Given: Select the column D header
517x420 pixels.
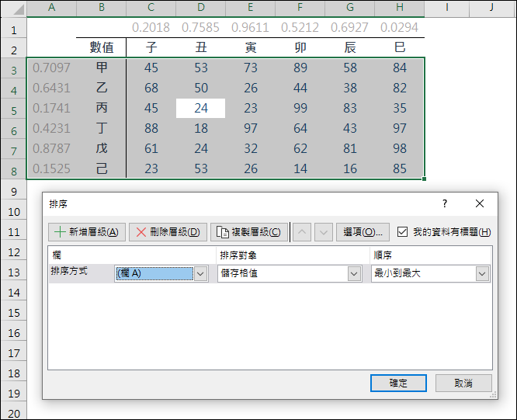Looking at the screenshot, I should [x=201, y=8].
